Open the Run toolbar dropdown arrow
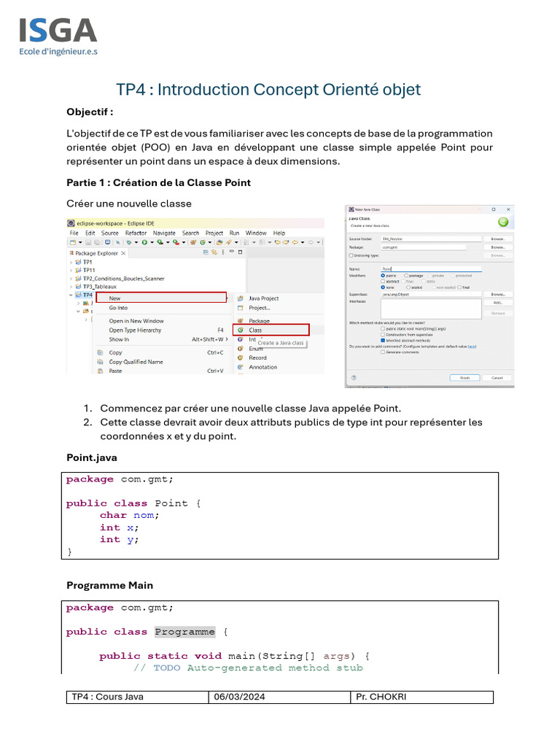560x747 pixels. [152, 242]
